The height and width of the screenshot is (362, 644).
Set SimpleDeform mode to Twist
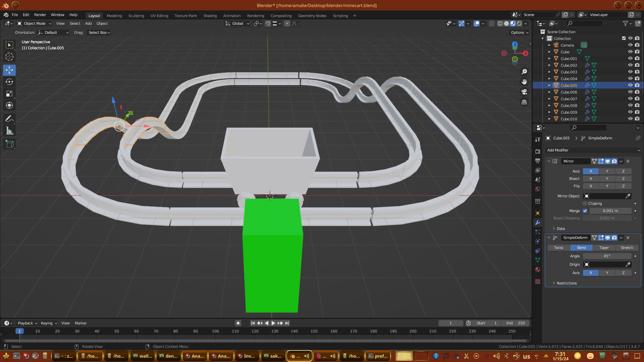[558, 248]
